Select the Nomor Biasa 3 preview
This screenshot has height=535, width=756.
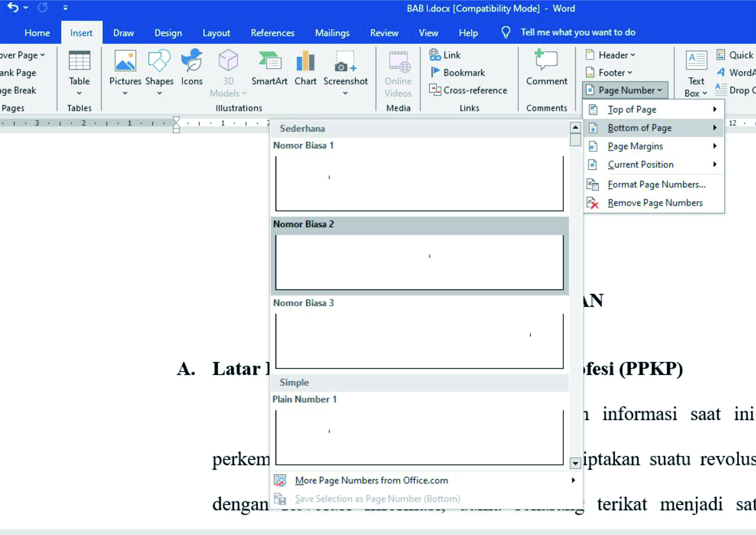point(419,341)
